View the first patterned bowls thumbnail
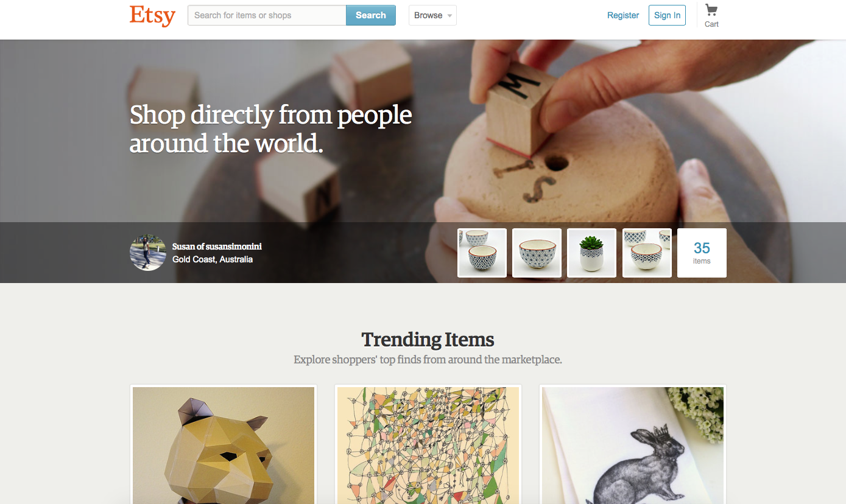 coord(482,253)
